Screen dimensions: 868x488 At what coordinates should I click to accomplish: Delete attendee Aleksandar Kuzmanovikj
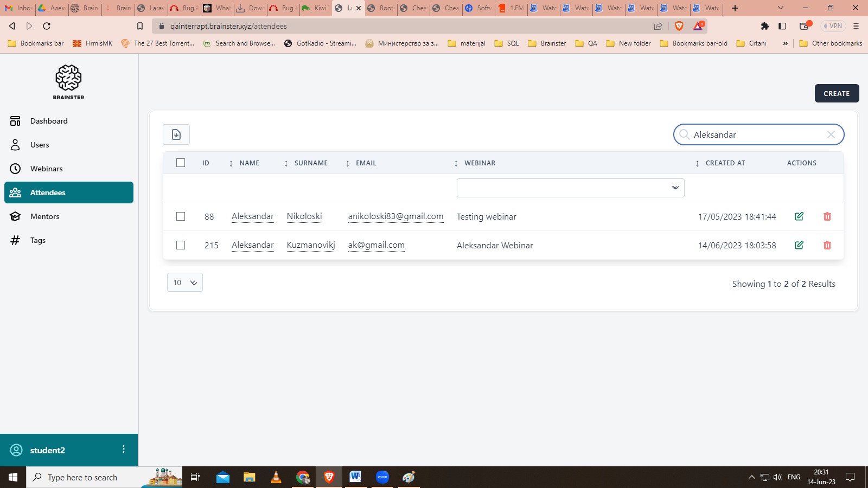click(827, 245)
